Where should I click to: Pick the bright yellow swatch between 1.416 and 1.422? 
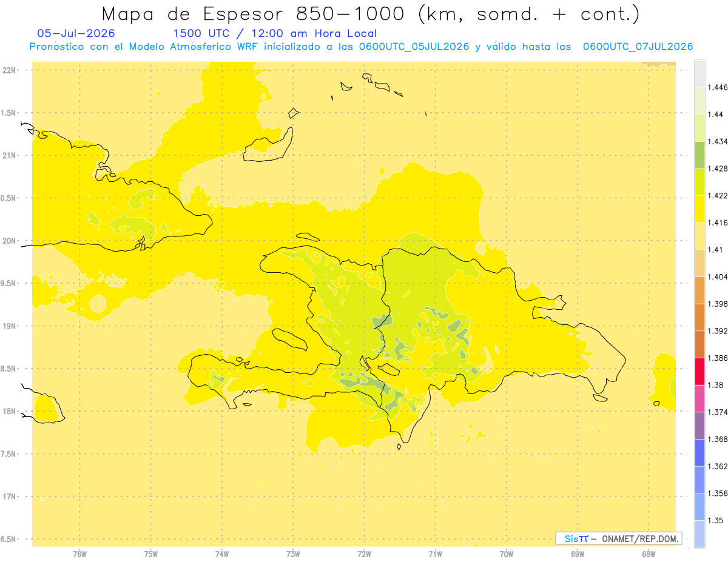[x=699, y=209]
